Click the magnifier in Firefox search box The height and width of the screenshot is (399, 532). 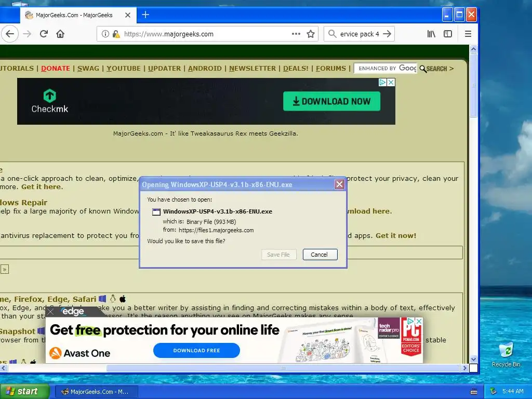pyautogui.click(x=332, y=34)
